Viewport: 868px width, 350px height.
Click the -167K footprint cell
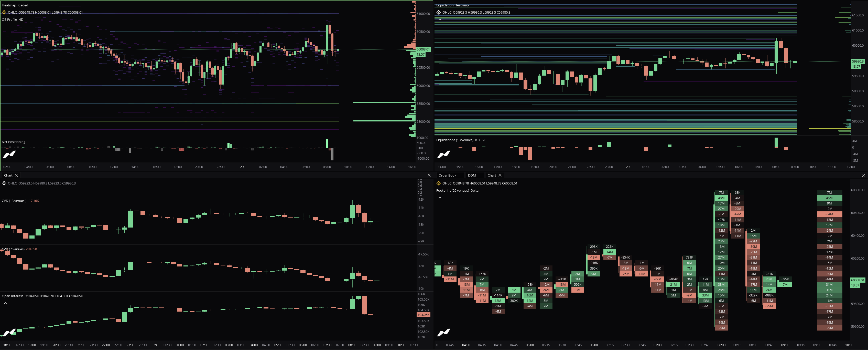482,274
